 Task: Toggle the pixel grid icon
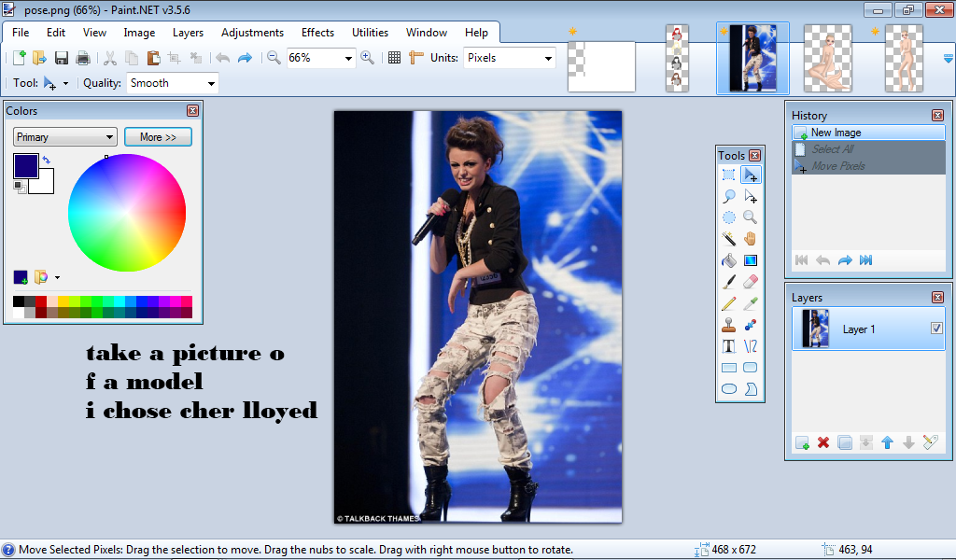click(395, 58)
